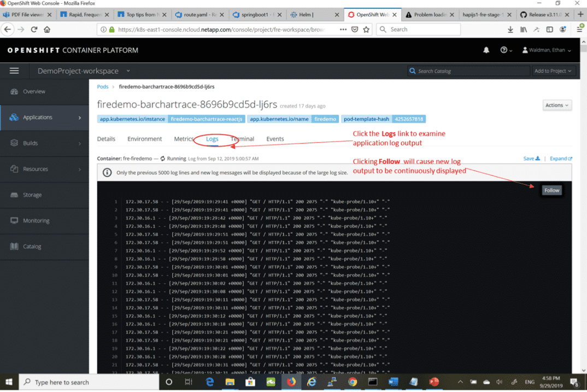Open the DemoProject-workspace project dropdown
The height and width of the screenshot is (392, 587).
84,71
